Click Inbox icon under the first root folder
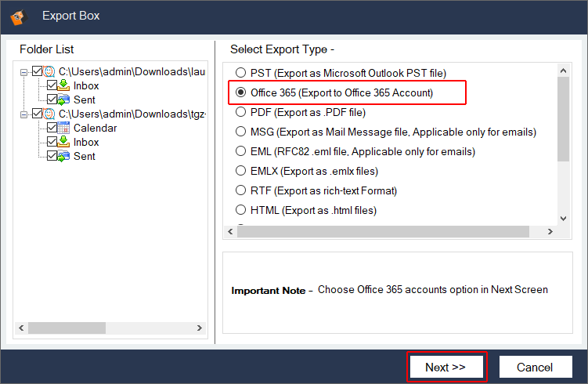Viewport: 588px width, 384px height. (65, 85)
